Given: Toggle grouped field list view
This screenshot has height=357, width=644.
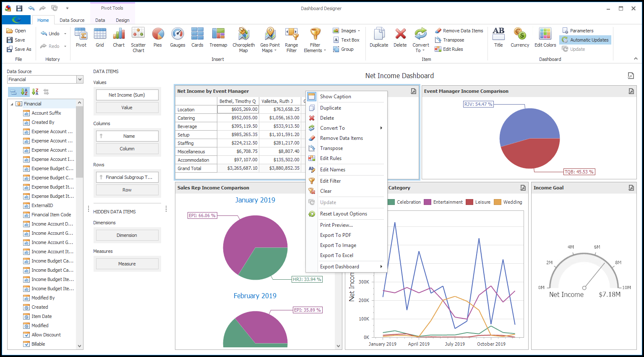Looking at the screenshot, I should click(13, 92).
